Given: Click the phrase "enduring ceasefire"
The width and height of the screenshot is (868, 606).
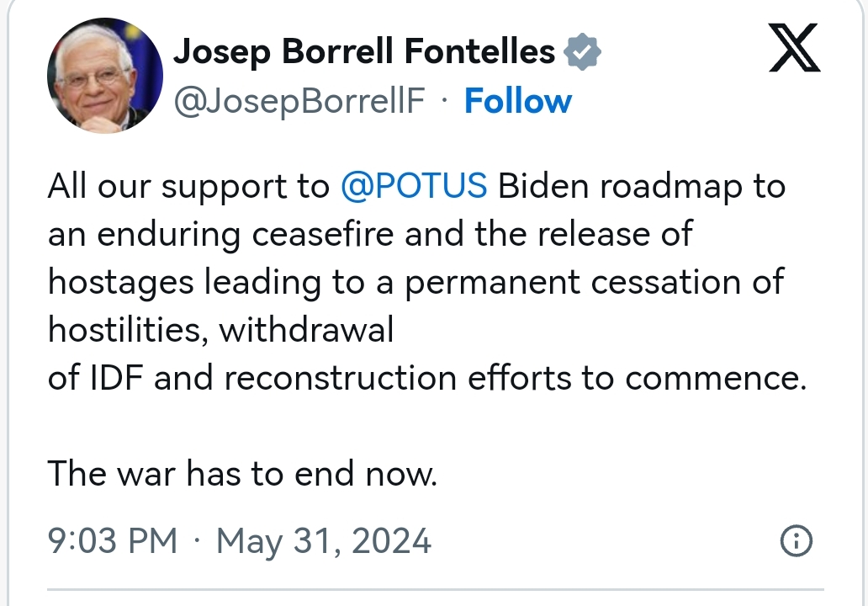Looking at the screenshot, I should 244,234.
